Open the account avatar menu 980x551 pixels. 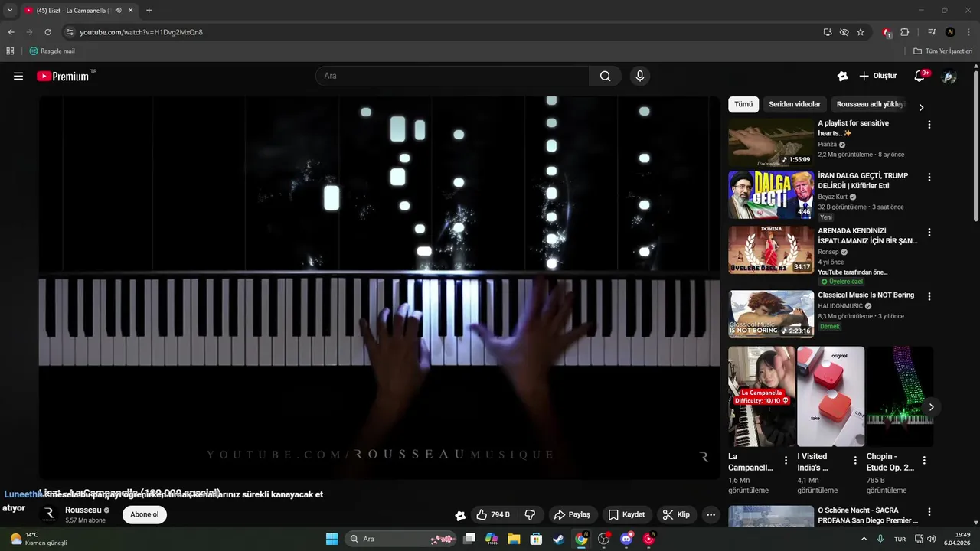pyautogui.click(x=949, y=76)
